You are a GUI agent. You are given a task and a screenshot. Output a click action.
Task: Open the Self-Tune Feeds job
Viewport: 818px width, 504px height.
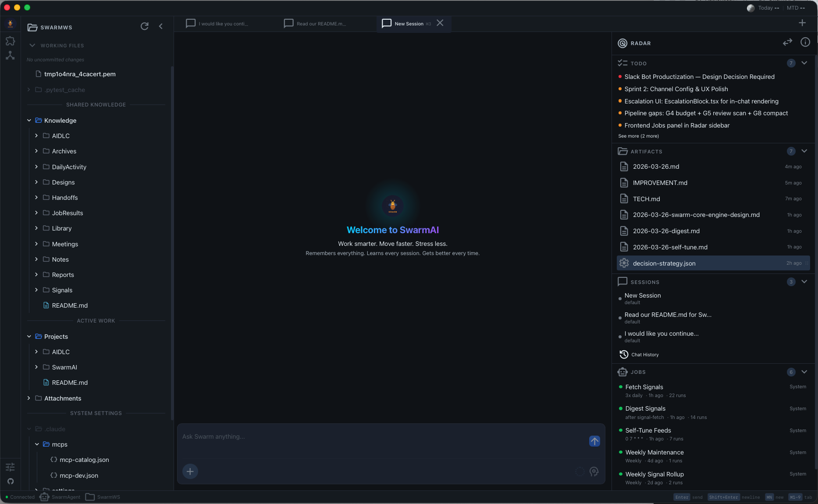point(712,434)
